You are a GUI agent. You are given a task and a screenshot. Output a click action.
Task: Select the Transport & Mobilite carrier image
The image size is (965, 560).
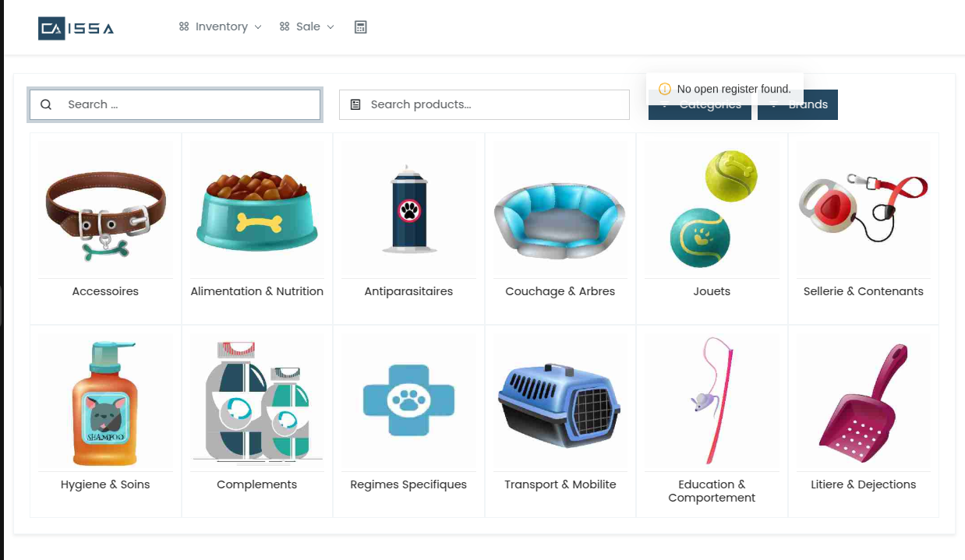[560, 403]
